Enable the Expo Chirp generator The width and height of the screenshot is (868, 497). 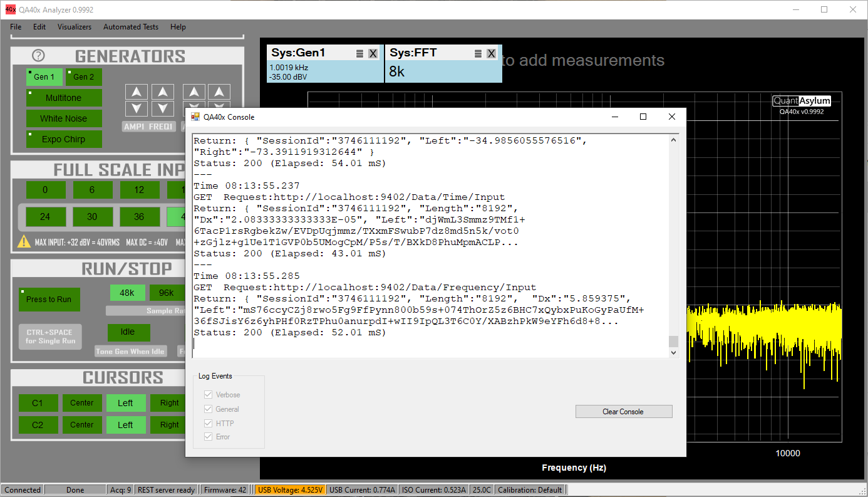point(64,139)
